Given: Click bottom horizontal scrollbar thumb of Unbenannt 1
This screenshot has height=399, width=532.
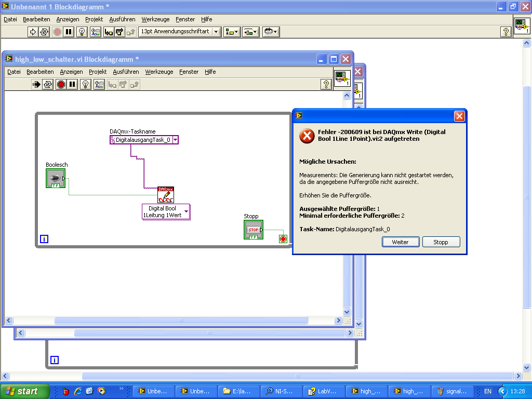Looking at the screenshot, I should [x=298, y=376].
